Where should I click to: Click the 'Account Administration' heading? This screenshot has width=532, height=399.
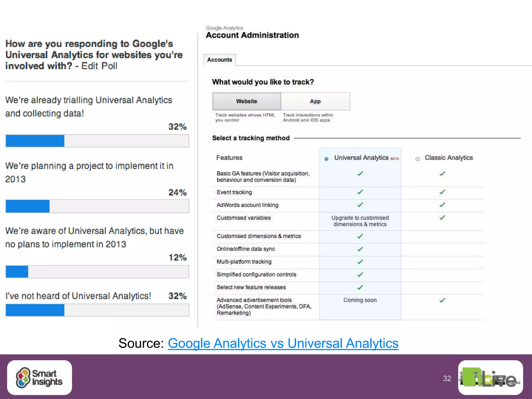252,35
